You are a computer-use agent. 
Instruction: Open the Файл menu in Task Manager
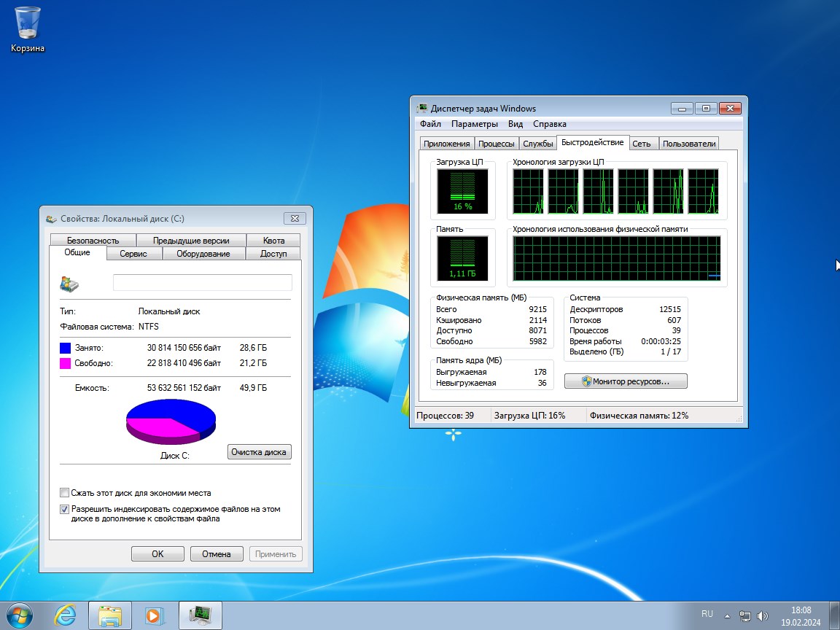tap(430, 124)
